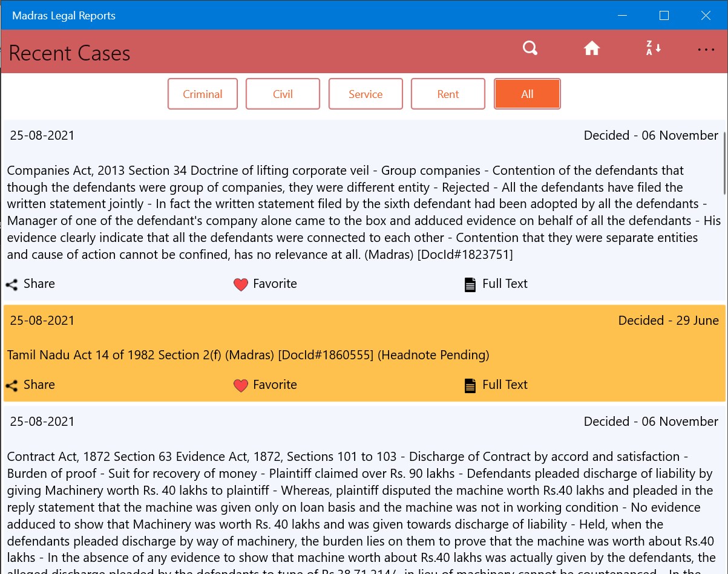The height and width of the screenshot is (574, 728).
Task: Open the search icon in header
Action: 530,48
